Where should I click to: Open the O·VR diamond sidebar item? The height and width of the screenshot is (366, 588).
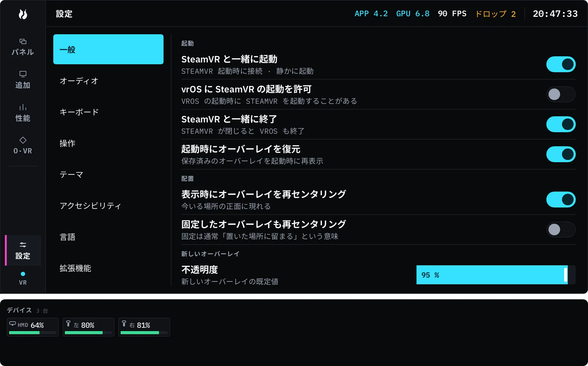click(23, 146)
